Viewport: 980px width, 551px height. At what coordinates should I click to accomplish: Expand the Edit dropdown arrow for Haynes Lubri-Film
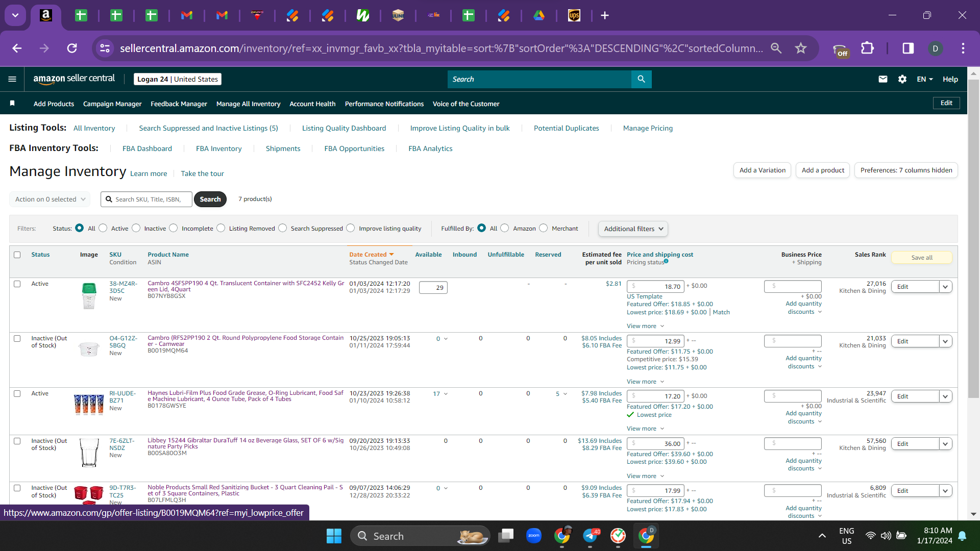(x=945, y=396)
